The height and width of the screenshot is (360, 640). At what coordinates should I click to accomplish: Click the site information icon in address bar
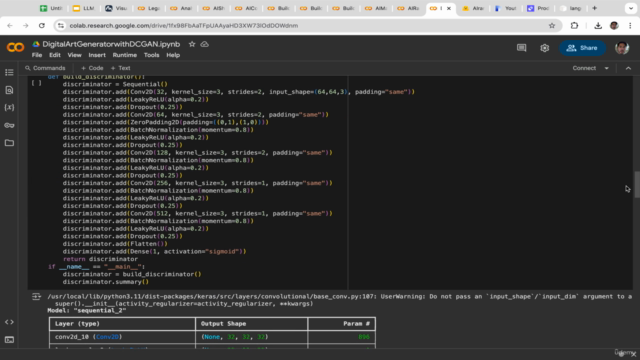point(61,25)
